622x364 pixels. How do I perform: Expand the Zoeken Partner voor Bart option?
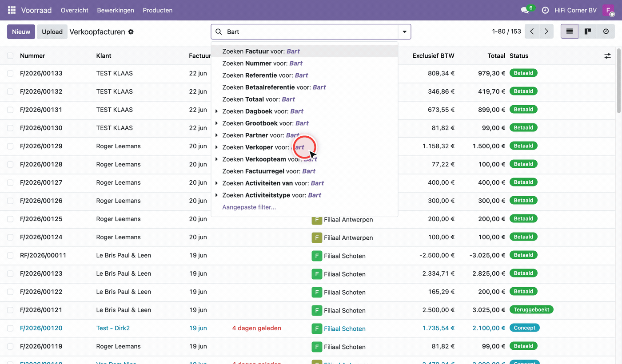click(216, 135)
